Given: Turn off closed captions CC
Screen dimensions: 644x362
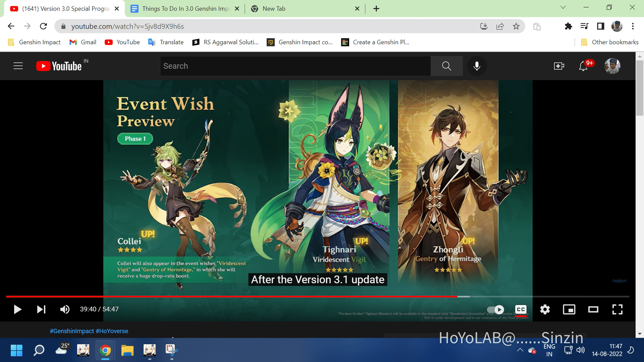Looking at the screenshot, I should point(521,310).
